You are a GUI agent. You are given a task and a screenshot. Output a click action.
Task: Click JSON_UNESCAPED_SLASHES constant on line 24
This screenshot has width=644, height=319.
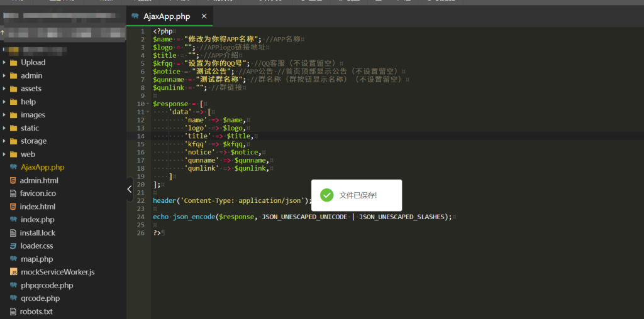point(402,217)
